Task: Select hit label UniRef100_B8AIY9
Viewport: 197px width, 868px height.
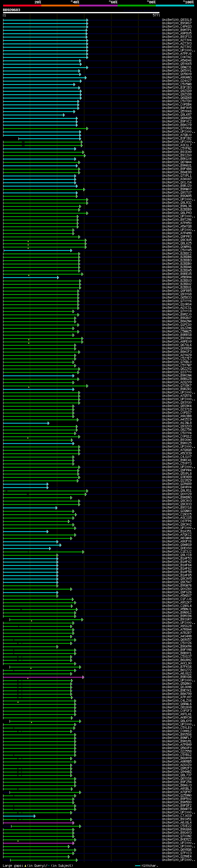Action: point(177,125)
